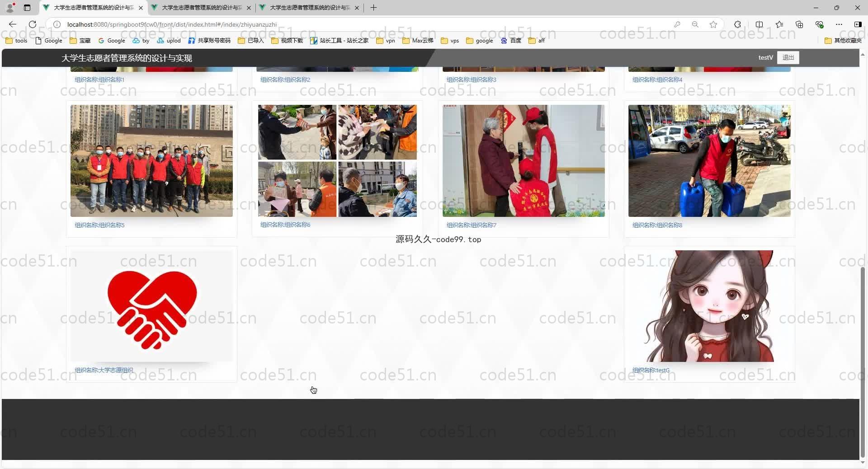Viewport: 868px width, 469px height.
Task: Open browser Extensions puzzle icon
Action: click(737, 24)
